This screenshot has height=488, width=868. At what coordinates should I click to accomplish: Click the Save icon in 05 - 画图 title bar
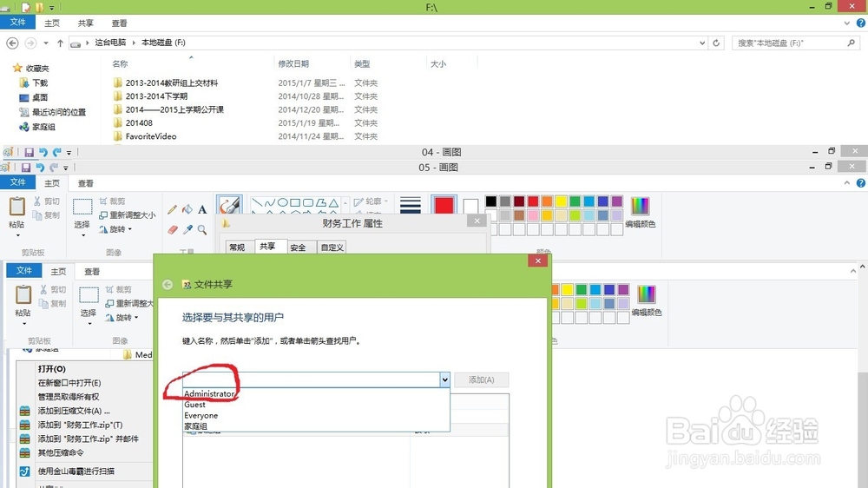[25, 168]
